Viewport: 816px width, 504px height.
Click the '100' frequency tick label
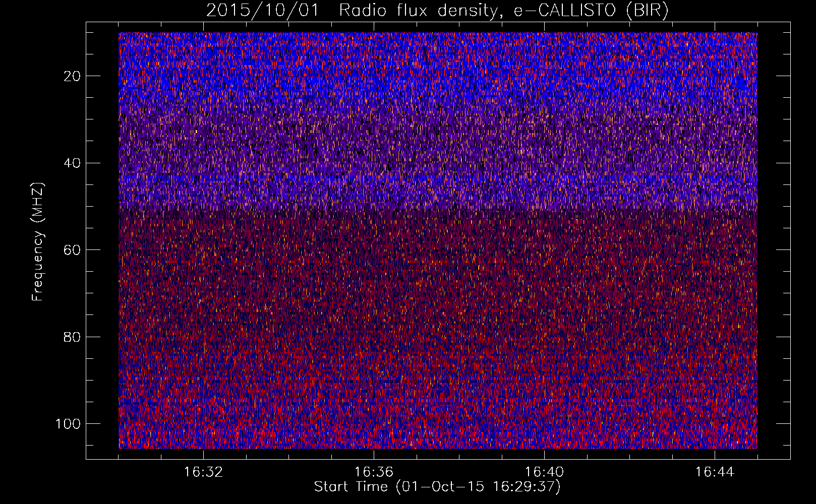pyautogui.click(x=68, y=424)
